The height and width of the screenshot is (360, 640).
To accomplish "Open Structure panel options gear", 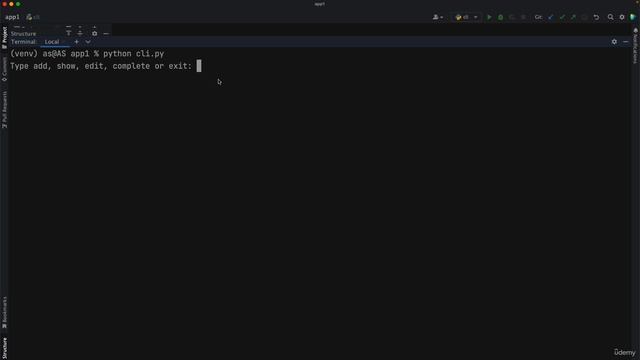I will pyautogui.click(x=95, y=33).
